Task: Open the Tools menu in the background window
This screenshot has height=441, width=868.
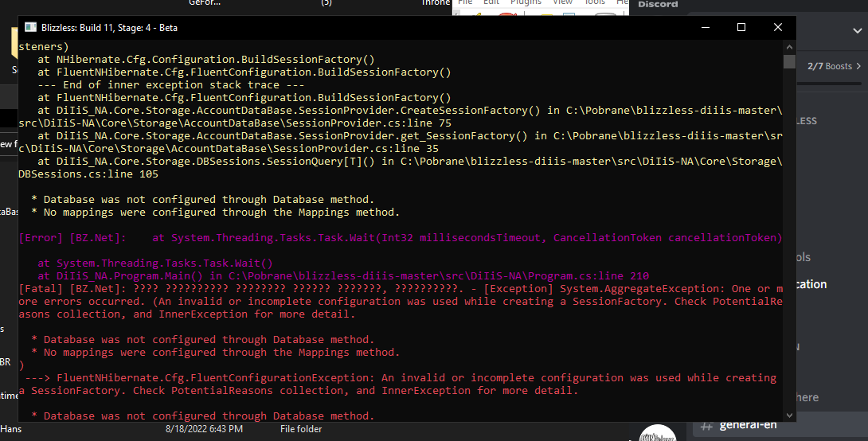Action: coord(595,2)
